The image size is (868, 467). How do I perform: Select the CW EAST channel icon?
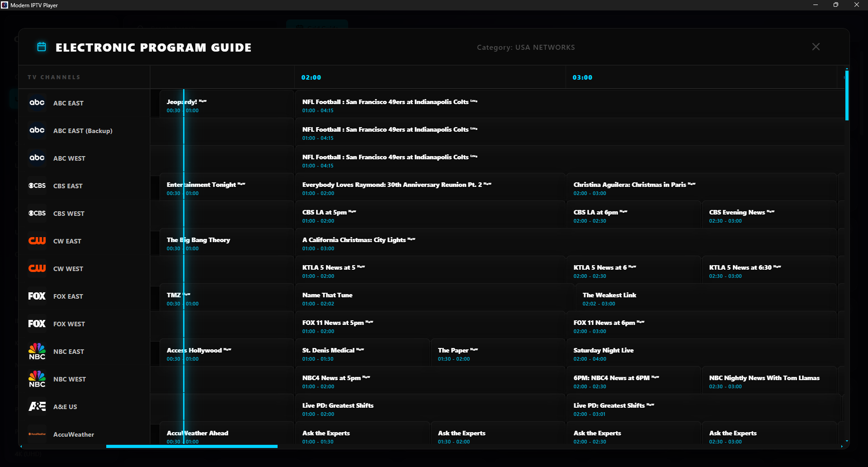coord(37,241)
